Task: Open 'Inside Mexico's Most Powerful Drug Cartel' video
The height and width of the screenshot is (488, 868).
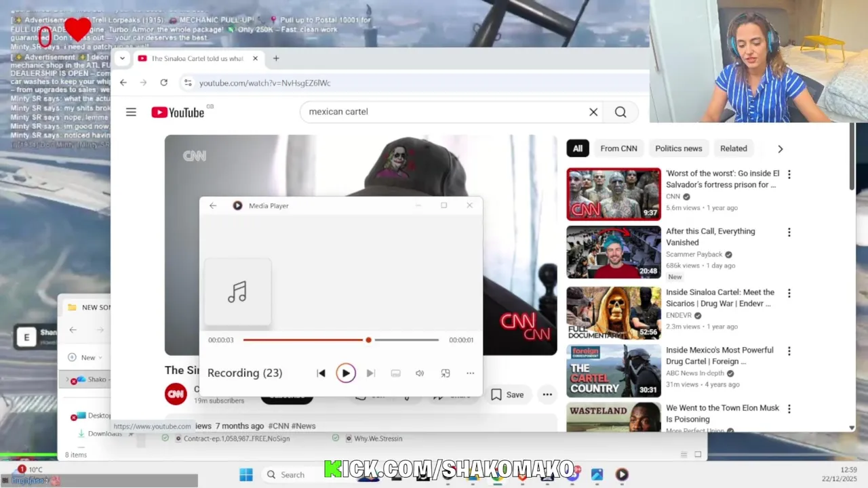Action: 719,356
